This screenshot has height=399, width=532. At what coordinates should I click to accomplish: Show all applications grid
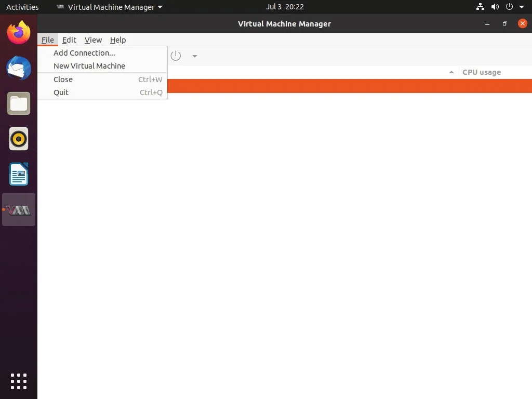click(x=19, y=381)
